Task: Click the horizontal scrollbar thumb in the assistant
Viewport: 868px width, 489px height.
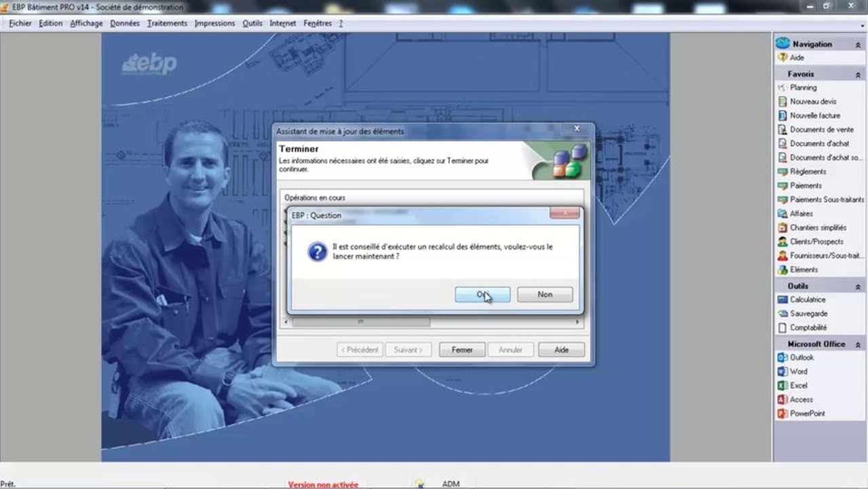Action: (361, 322)
